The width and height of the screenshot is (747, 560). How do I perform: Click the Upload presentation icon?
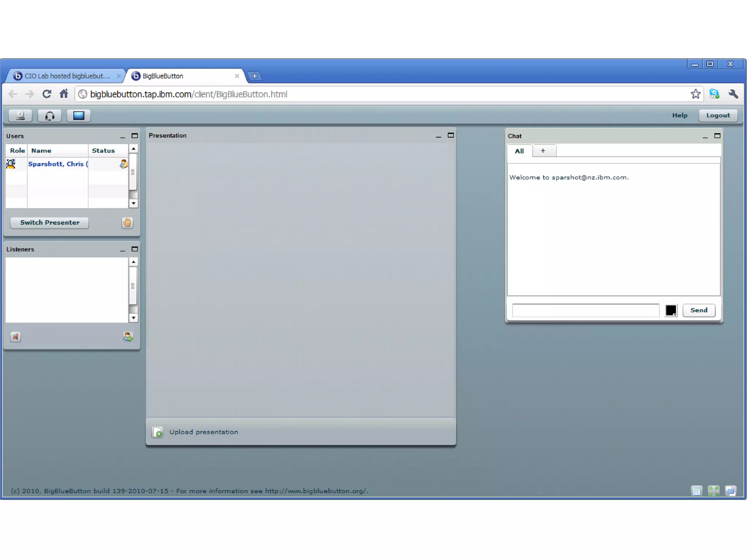[x=158, y=432]
